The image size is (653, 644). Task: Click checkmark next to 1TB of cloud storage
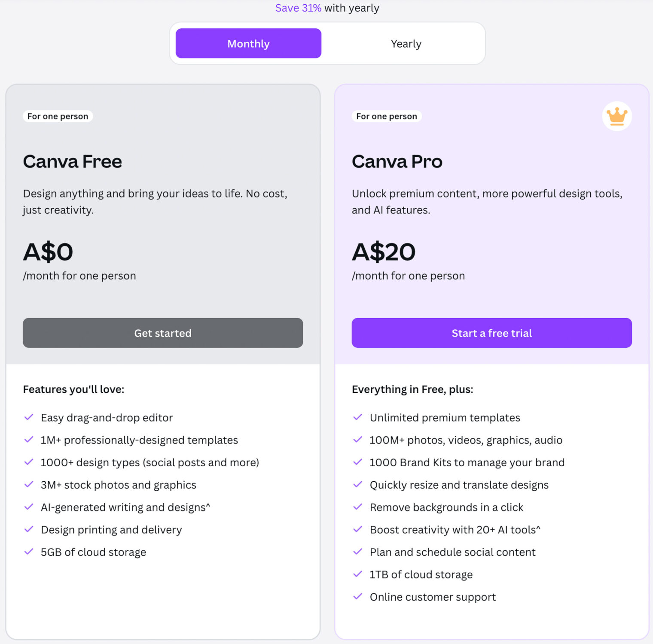[357, 574]
